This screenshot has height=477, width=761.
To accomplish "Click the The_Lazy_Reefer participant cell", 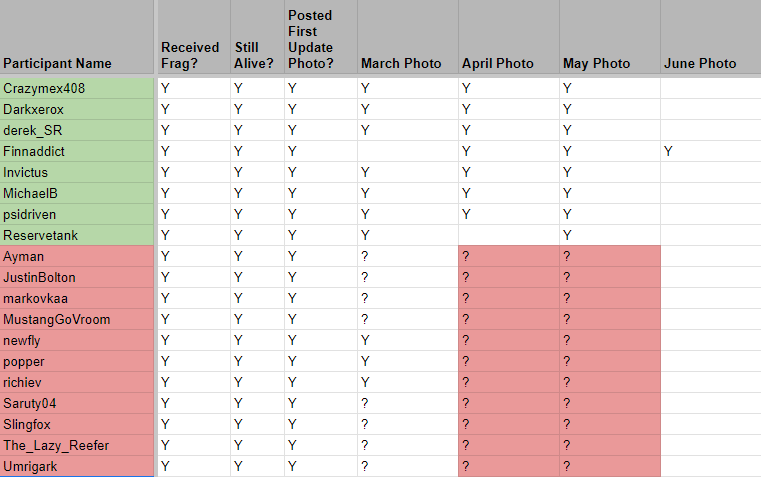I will click(x=78, y=445).
